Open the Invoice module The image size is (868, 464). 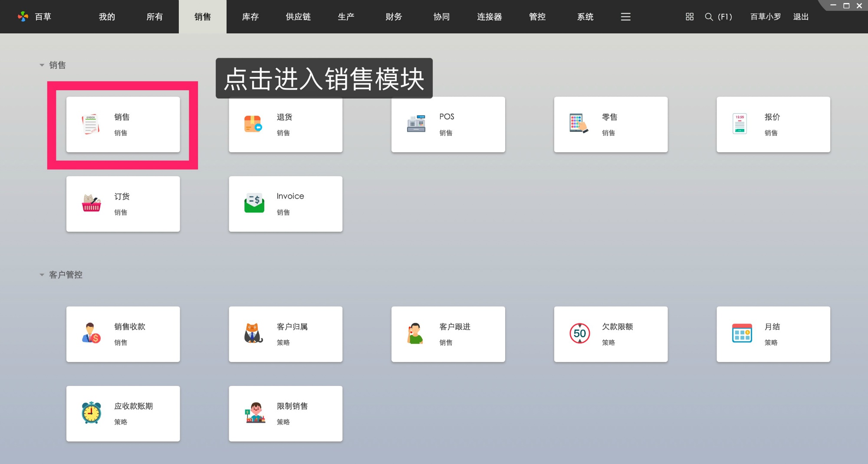click(x=285, y=204)
